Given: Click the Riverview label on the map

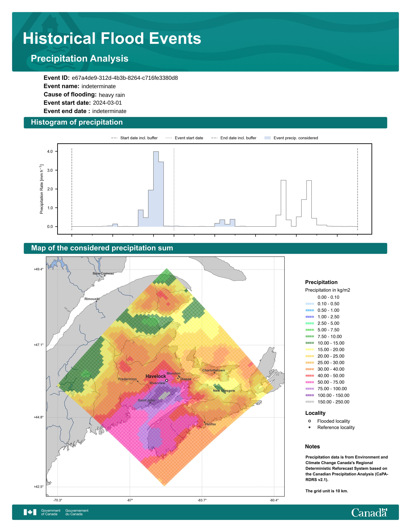Looking at the screenshot, I should point(157,383).
